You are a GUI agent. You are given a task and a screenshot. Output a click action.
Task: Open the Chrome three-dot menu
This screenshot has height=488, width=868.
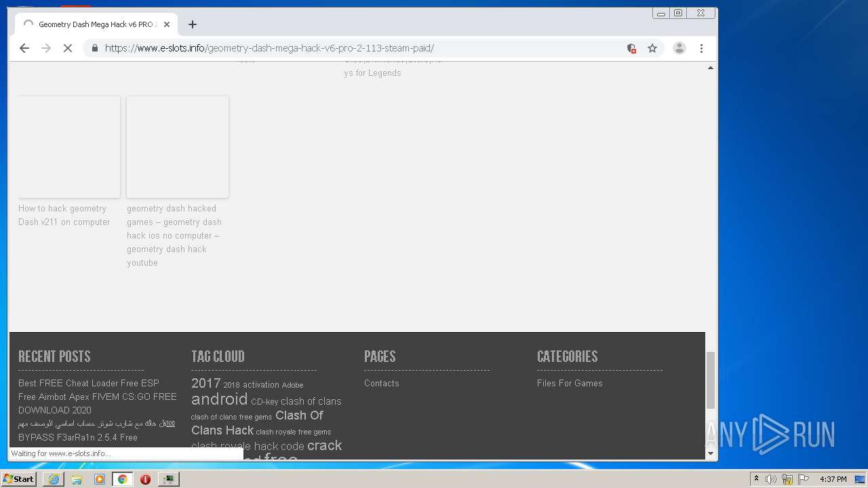click(x=702, y=48)
